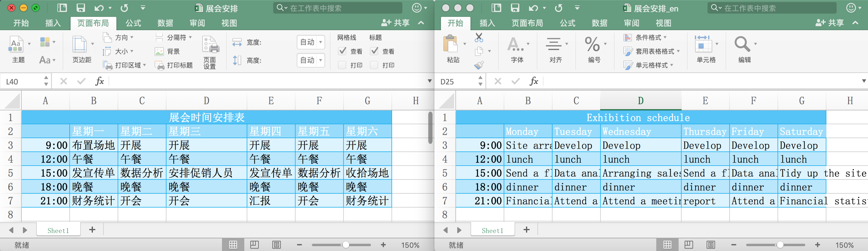Click Save icon in left window toolbar
The width and height of the screenshot is (868, 251).
81,8
